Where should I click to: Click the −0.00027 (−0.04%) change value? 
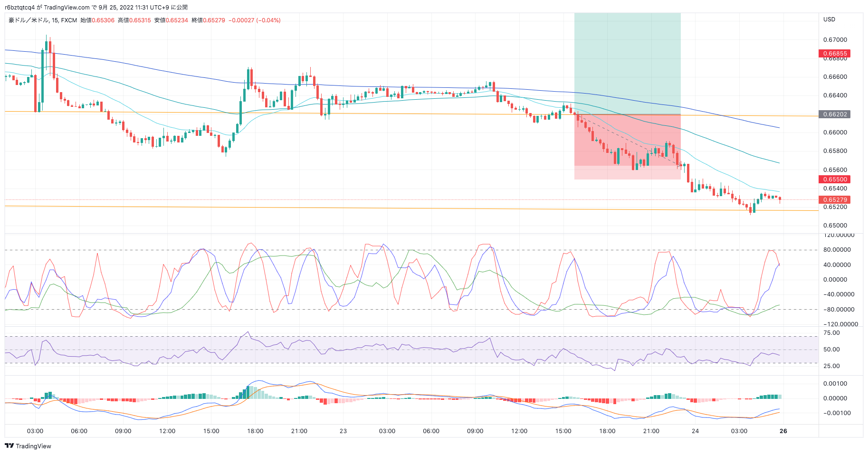point(255,20)
